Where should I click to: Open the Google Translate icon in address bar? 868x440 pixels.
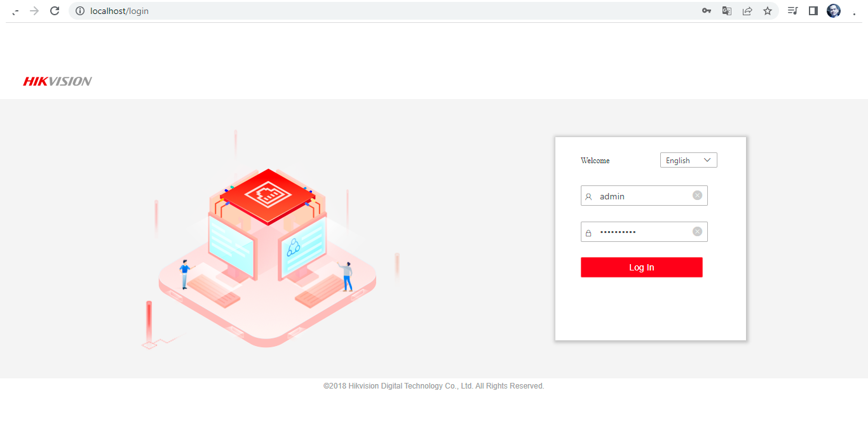pyautogui.click(x=726, y=11)
